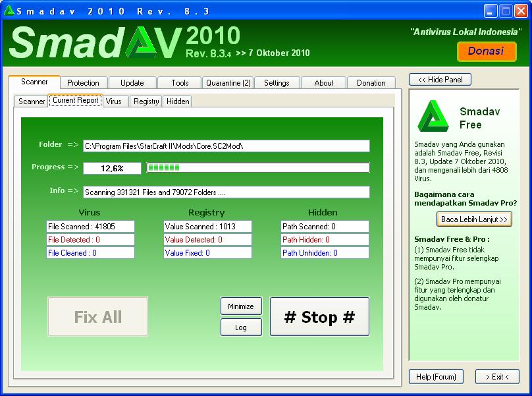Open the Quarantine (2) tab
The height and width of the screenshot is (396, 532).
pos(228,82)
